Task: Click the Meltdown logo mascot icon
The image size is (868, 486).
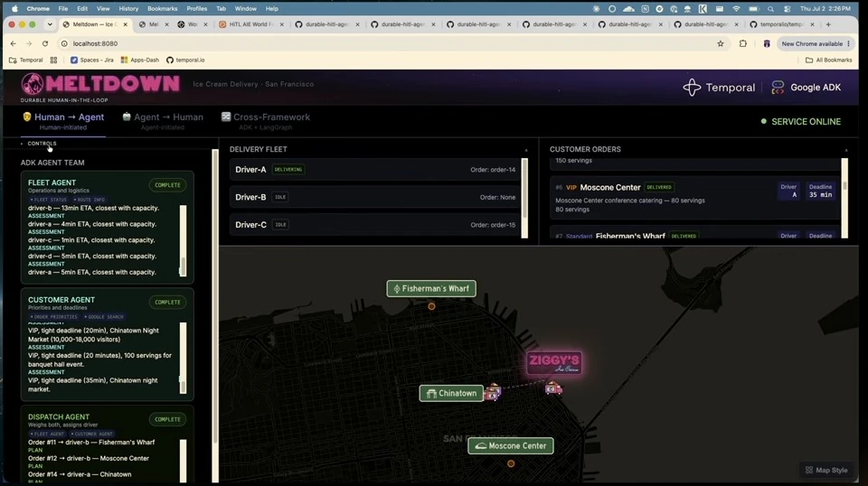Action: (33, 84)
